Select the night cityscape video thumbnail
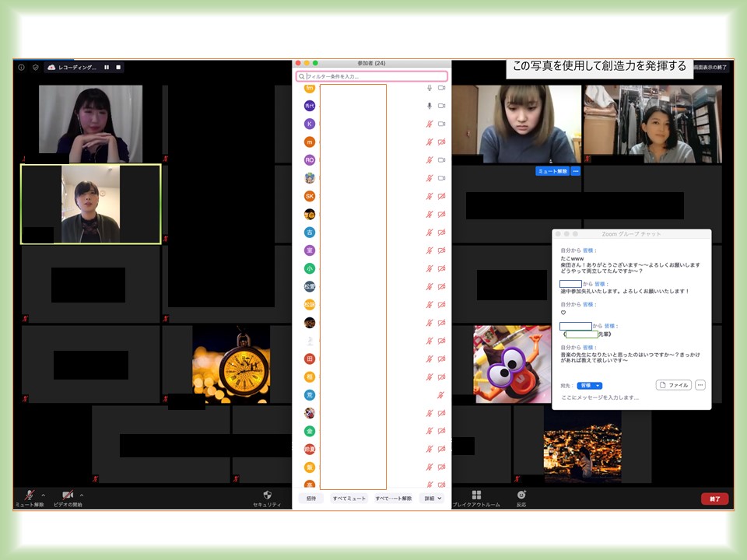The height and width of the screenshot is (560, 747). (582, 444)
